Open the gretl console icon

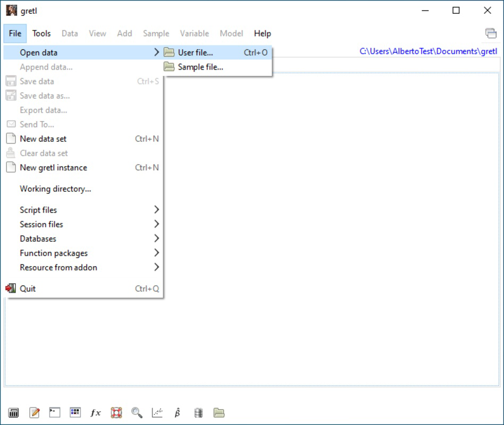(x=55, y=412)
